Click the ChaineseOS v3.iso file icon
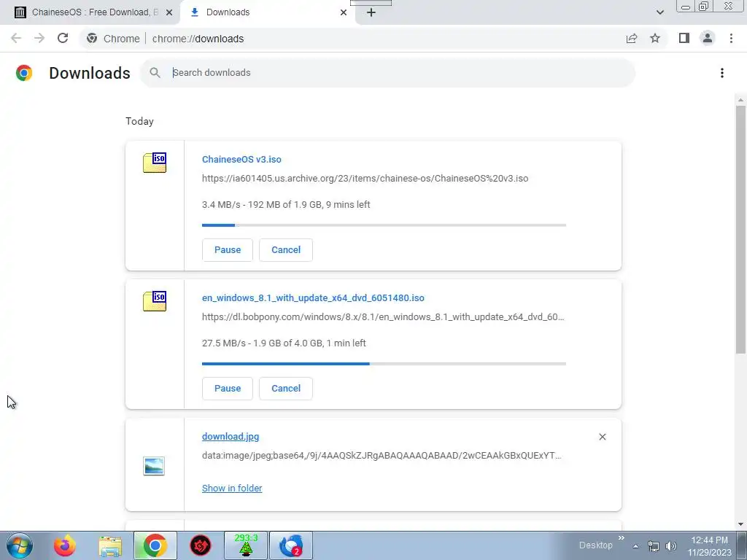Image resolution: width=747 pixels, height=560 pixels. [155, 163]
